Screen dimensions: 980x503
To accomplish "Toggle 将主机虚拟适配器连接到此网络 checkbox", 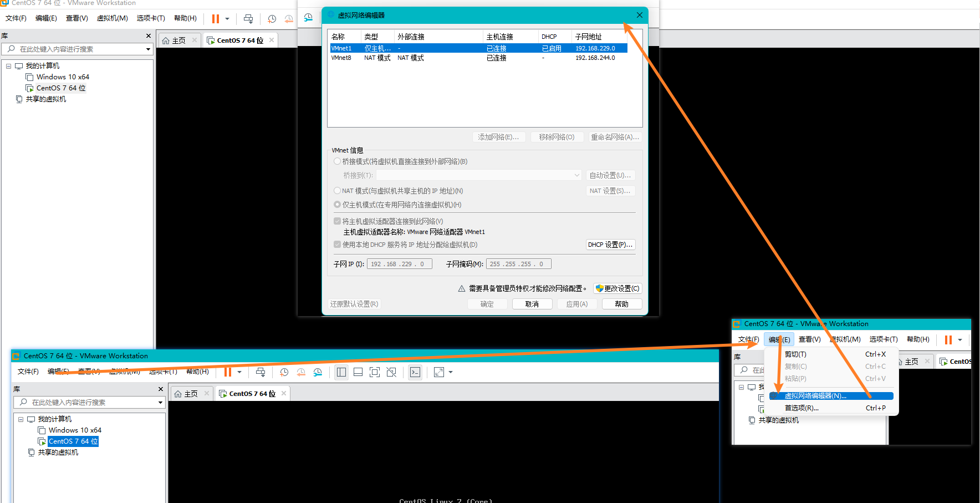I will (337, 221).
